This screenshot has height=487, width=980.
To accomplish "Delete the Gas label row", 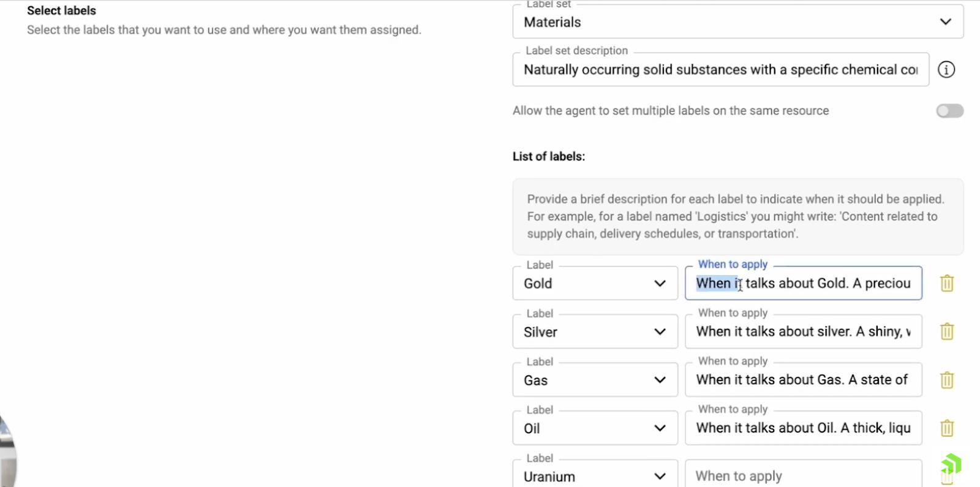I will point(947,380).
